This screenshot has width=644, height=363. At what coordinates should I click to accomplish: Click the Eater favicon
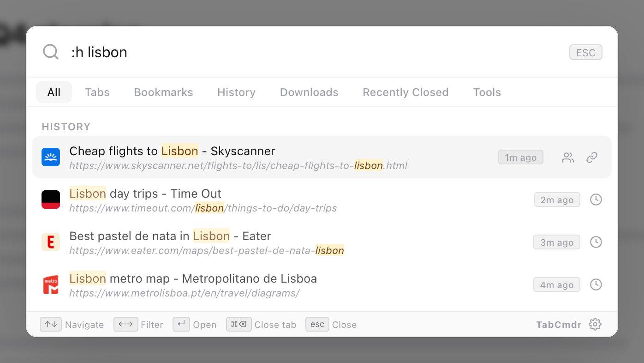pyautogui.click(x=51, y=242)
